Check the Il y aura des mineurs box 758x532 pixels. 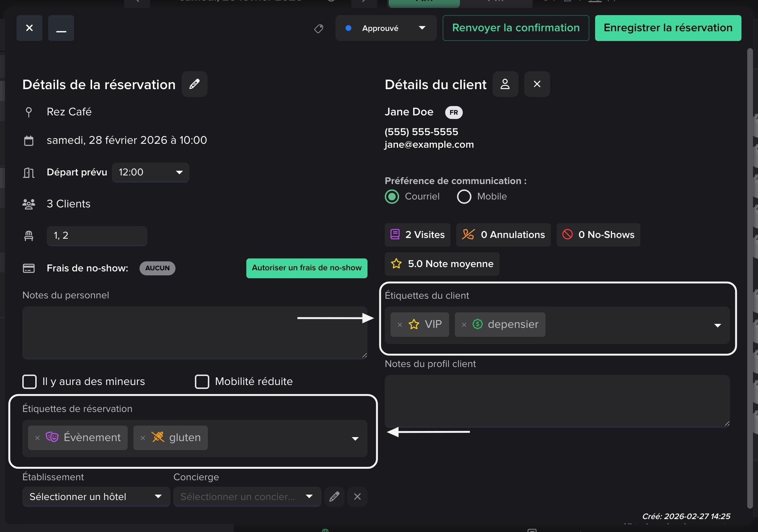[29, 382]
